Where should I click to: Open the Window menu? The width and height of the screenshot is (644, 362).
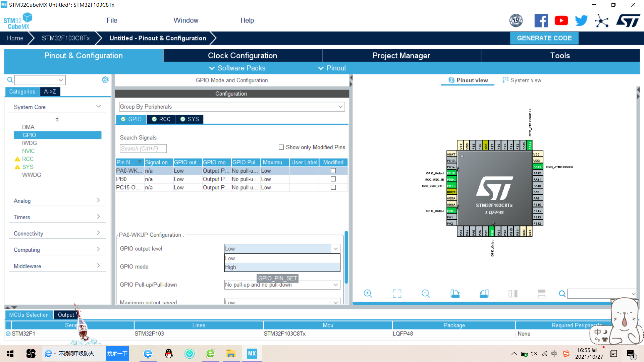(186, 20)
